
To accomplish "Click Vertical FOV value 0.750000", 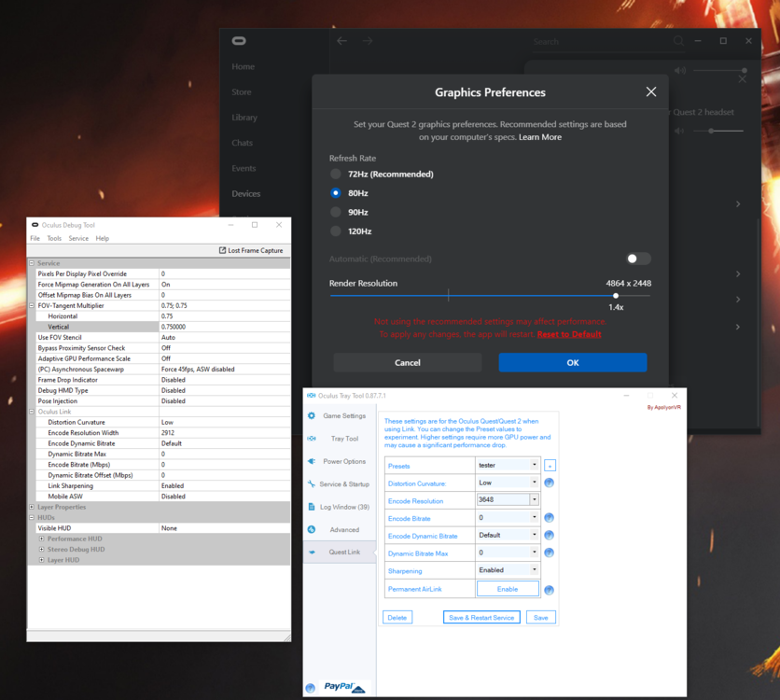I will [224, 327].
